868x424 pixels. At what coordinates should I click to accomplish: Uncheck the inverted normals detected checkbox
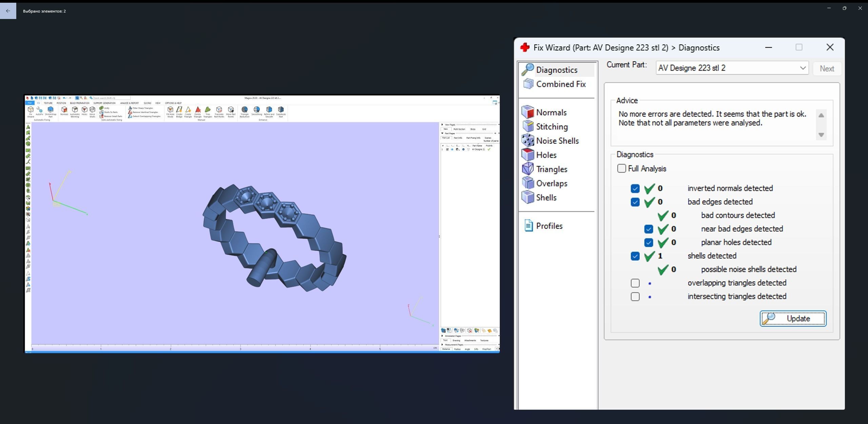click(635, 189)
